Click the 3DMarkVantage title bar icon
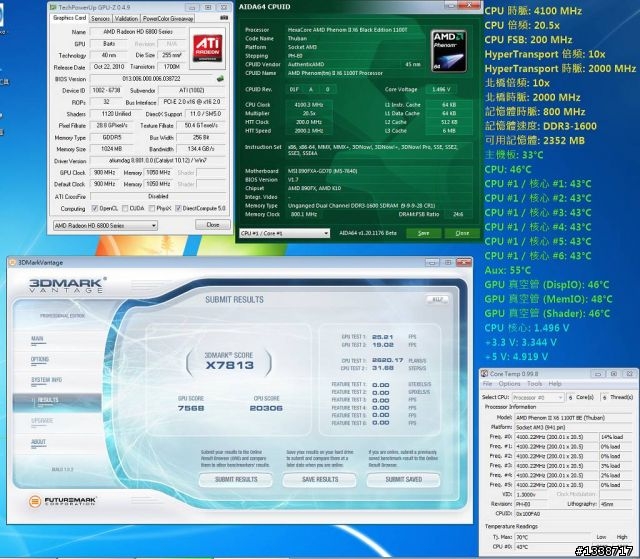This screenshot has height=559, width=640. click(12, 262)
